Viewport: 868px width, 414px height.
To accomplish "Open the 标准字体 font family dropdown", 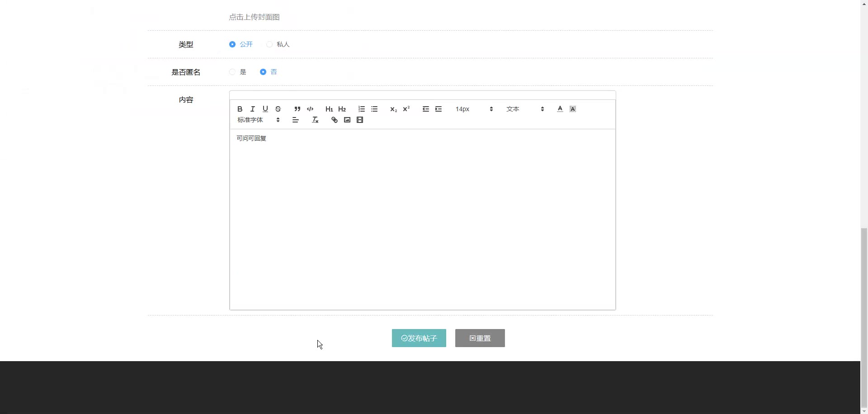I will point(259,120).
